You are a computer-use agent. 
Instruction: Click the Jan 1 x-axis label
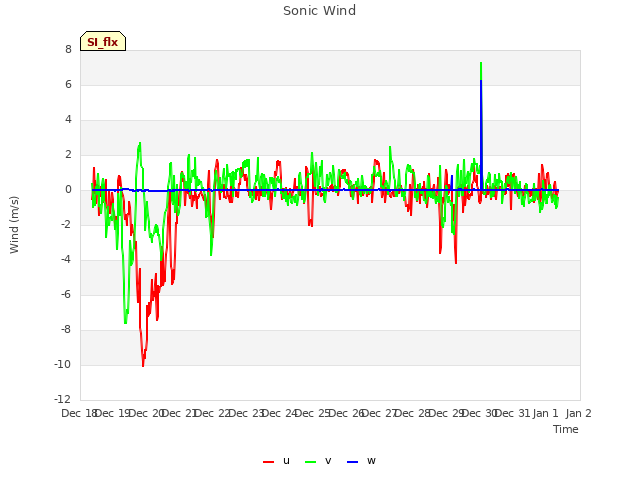(x=545, y=413)
